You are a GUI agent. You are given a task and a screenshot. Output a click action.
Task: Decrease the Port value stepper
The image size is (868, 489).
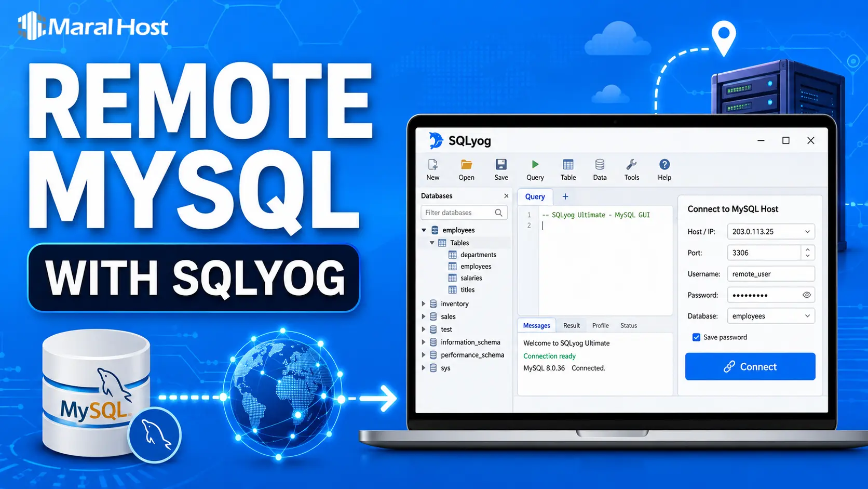[808, 256]
